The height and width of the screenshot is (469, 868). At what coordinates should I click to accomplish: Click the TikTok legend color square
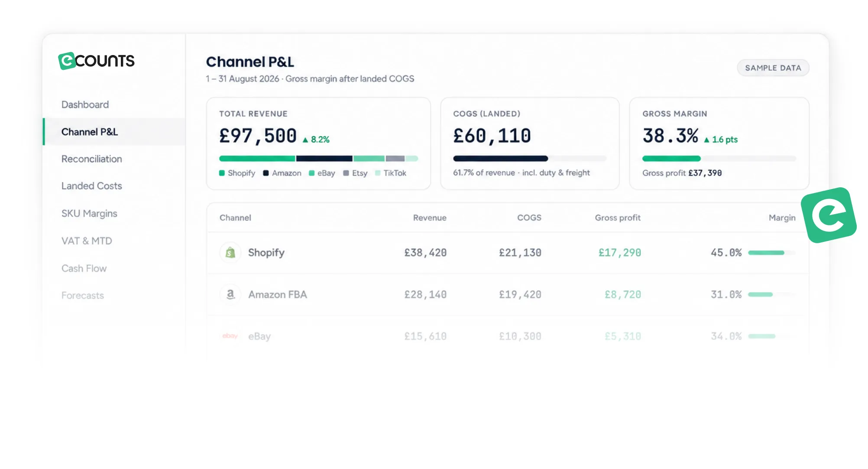(378, 173)
